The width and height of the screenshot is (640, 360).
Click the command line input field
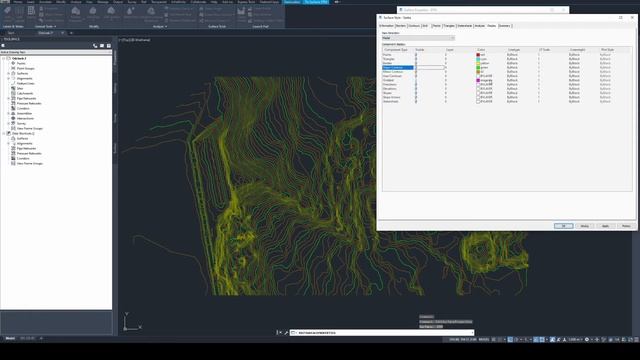[382, 333]
